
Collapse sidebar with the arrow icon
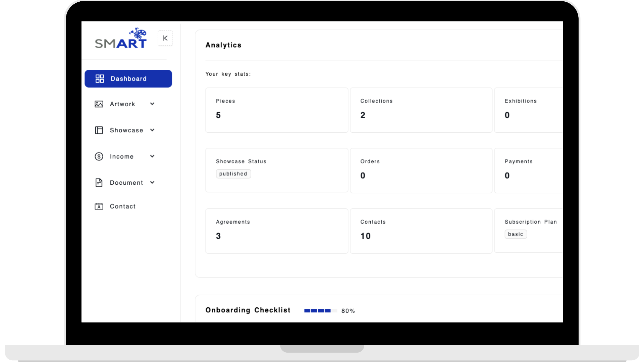(165, 38)
